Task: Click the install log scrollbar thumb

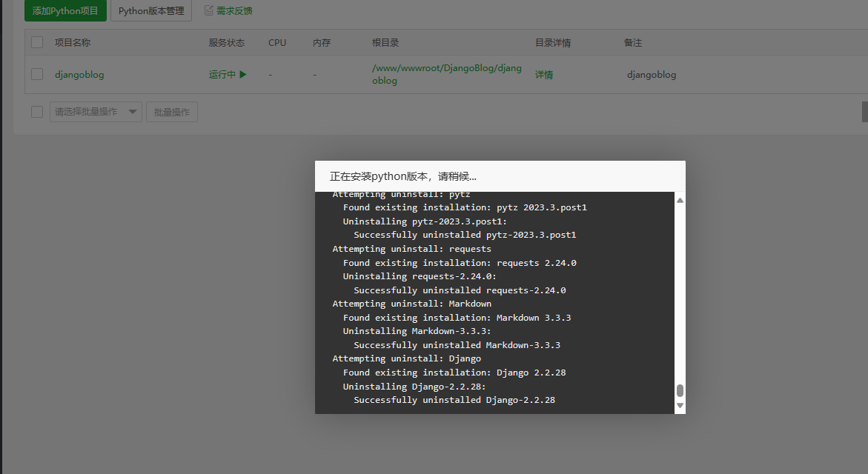Action: [x=680, y=390]
